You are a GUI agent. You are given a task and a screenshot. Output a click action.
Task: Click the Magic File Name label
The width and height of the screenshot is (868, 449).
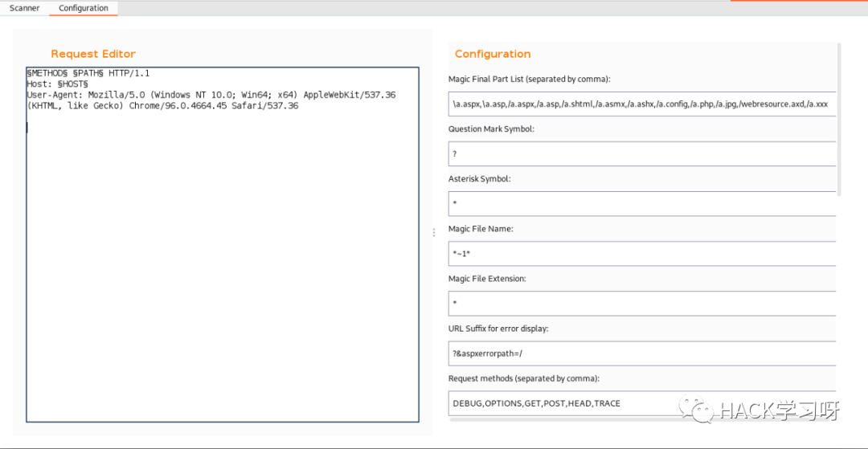481,229
